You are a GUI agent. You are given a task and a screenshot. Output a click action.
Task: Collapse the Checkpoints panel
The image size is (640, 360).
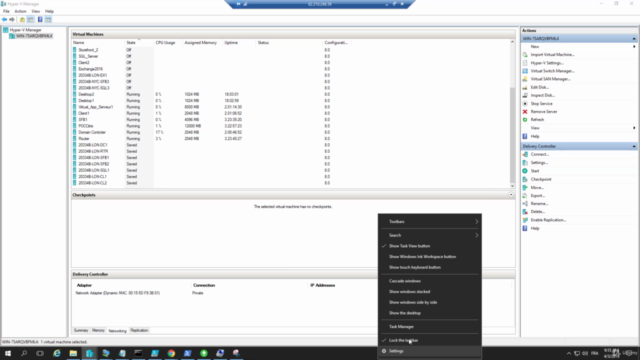pyautogui.click(x=511, y=195)
